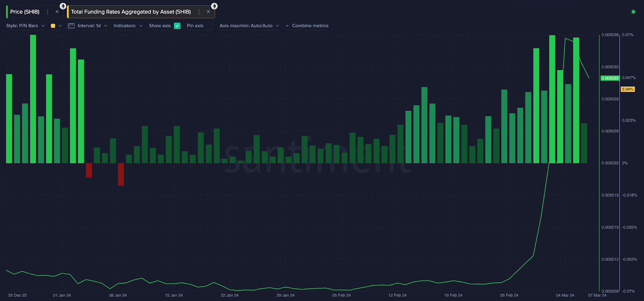Click the 0.047% funding axis value
Image resolution: width=644 pixels, height=301 pixels.
629,78
